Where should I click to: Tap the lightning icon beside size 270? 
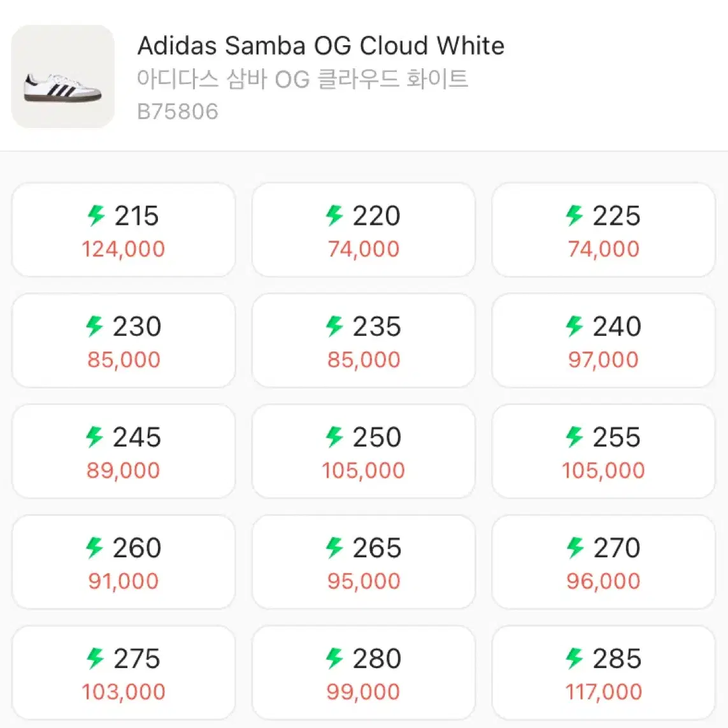[x=575, y=548]
